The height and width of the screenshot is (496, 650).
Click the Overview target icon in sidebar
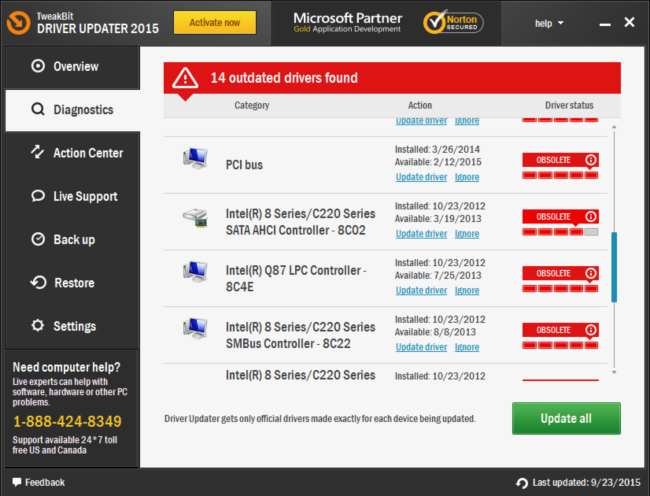[38, 66]
